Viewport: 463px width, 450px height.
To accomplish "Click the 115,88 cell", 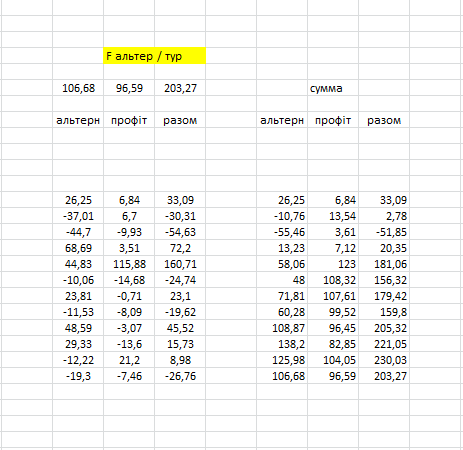I will point(129,264).
